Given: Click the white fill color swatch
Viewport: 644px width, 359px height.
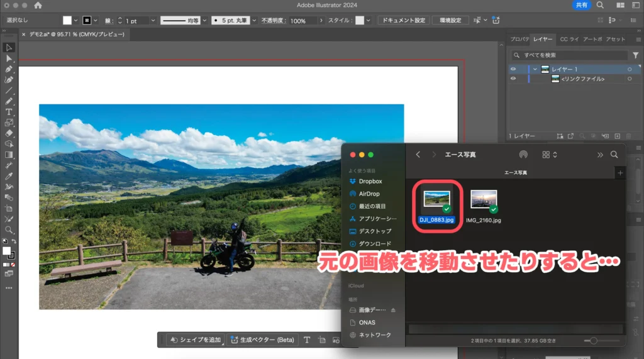Looking at the screenshot, I should [67, 20].
